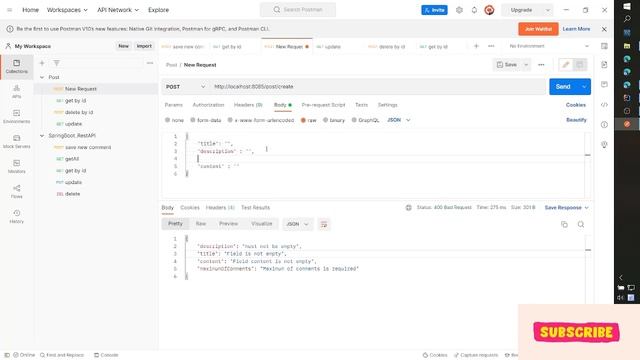
Task: Open the Mock Servers sidebar panel
Action: click(x=16, y=141)
